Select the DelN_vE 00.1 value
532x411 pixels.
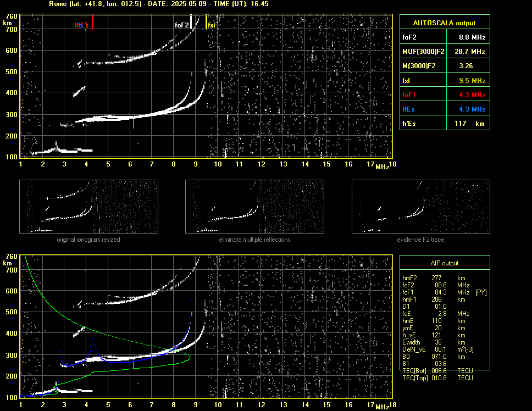tap(441, 349)
